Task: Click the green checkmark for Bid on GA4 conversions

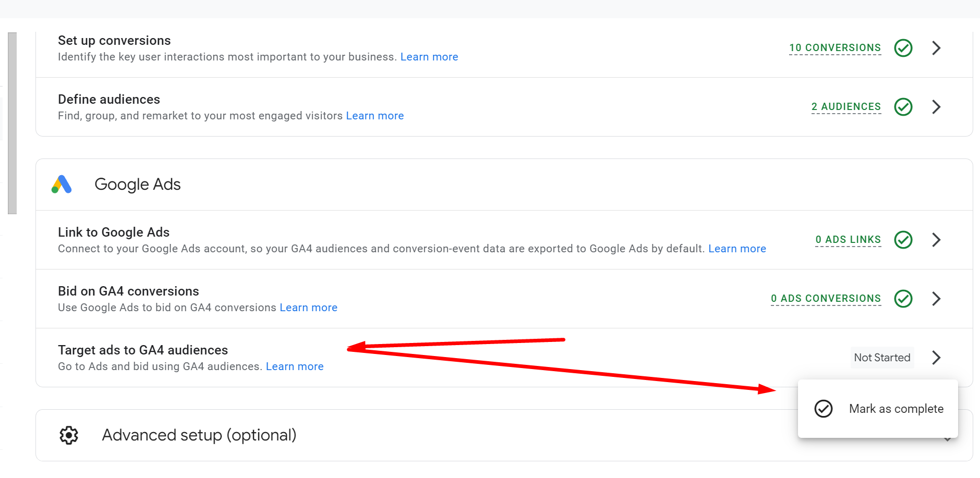Action: tap(903, 299)
